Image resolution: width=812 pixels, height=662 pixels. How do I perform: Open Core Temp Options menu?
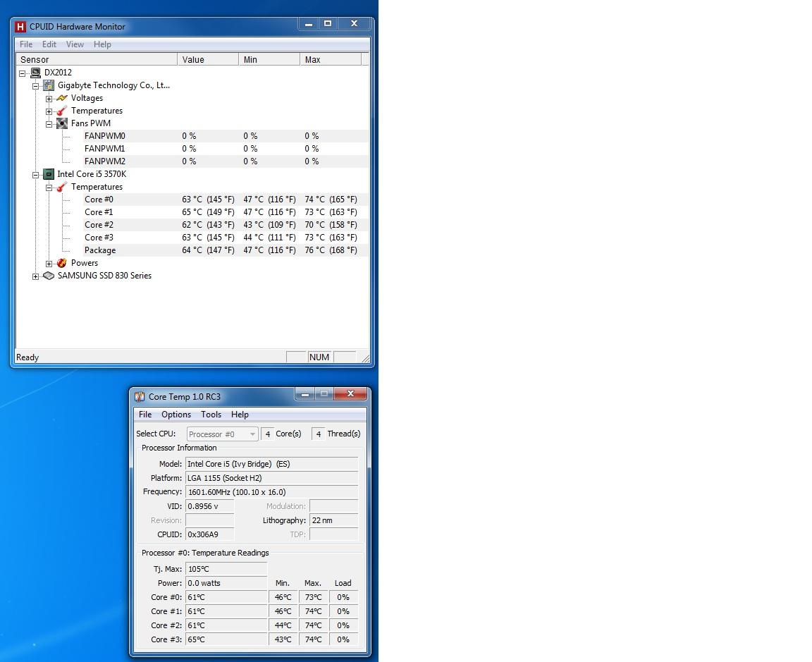click(176, 415)
